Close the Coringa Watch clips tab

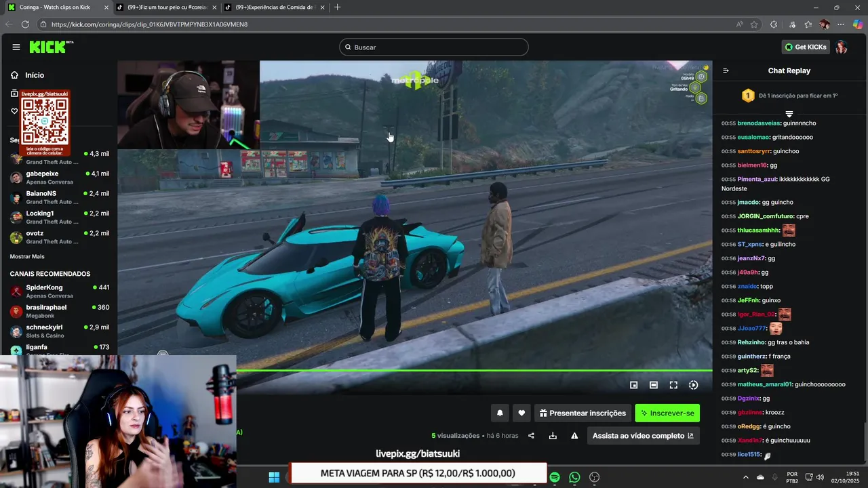(x=106, y=7)
